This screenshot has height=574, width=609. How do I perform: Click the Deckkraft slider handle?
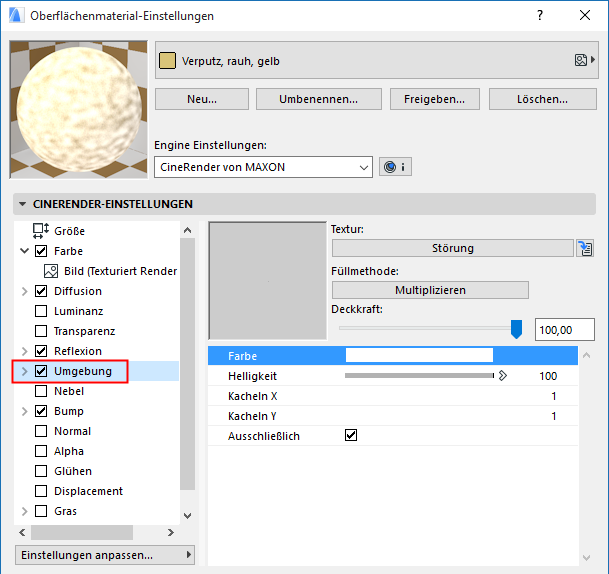516,329
